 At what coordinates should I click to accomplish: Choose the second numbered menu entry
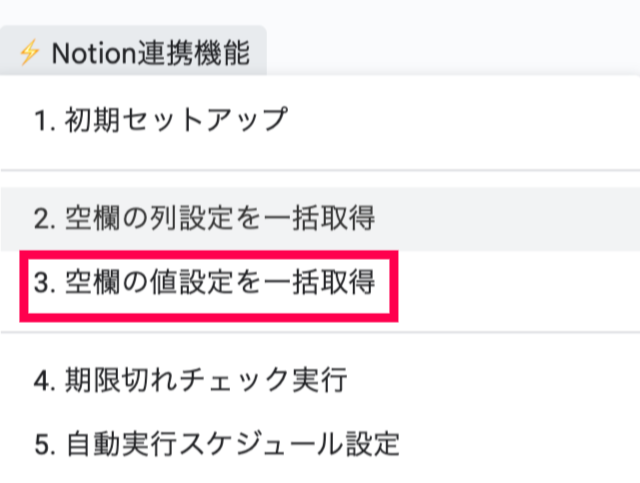pyautogui.click(x=204, y=217)
